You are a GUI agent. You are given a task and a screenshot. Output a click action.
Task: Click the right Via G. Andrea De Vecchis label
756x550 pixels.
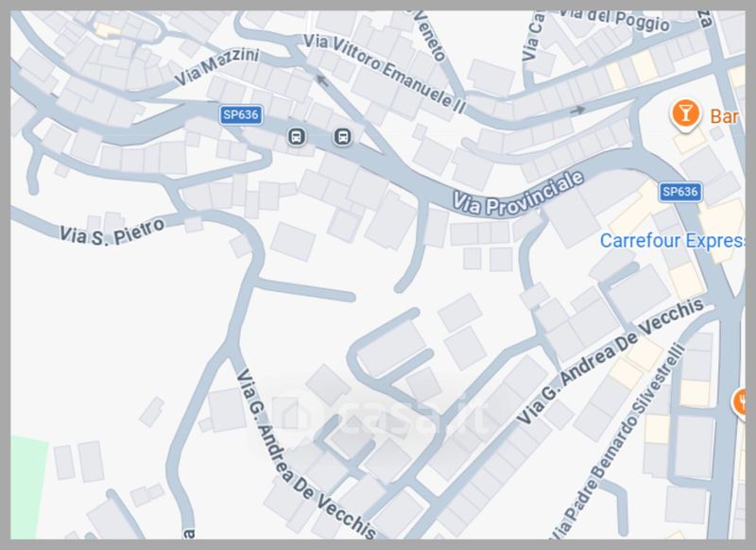pos(610,361)
